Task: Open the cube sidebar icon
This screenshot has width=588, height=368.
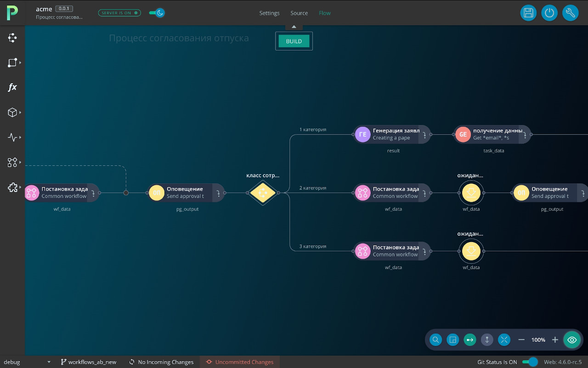Action: pos(12,113)
